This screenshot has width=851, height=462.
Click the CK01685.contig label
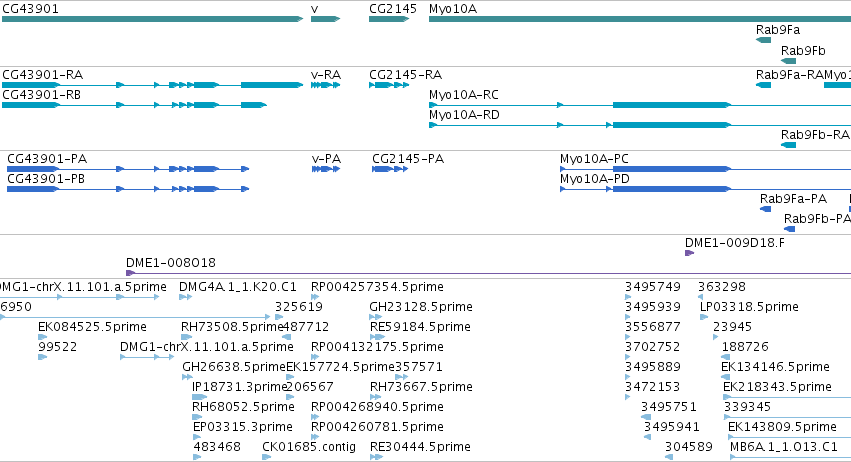click(309, 447)
